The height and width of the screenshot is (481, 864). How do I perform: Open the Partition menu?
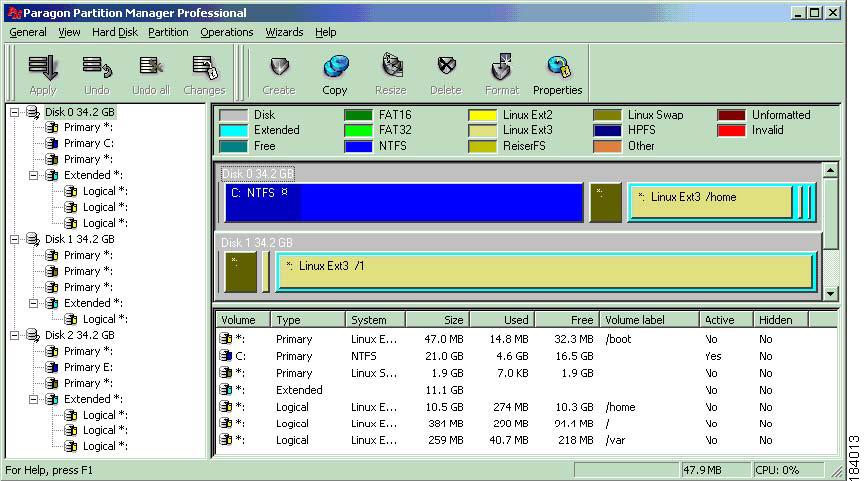pos(168,33)
